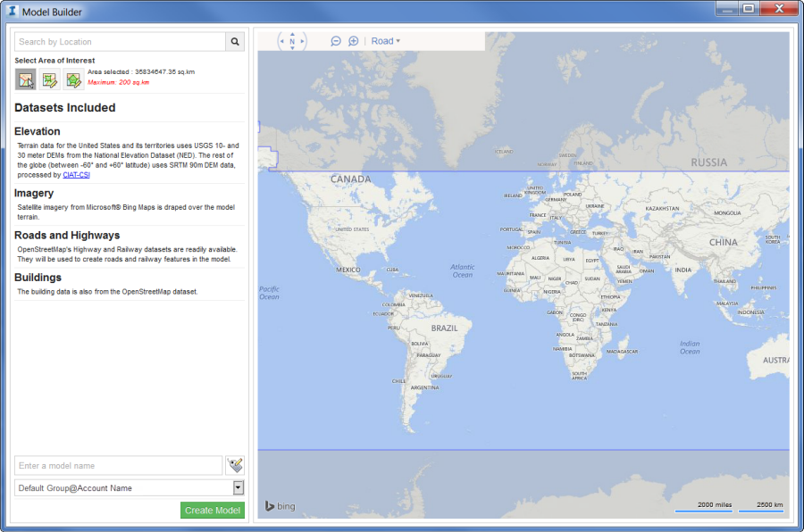Click the Roads and Highways heading
804x532 pixels.
pos(67,236)
